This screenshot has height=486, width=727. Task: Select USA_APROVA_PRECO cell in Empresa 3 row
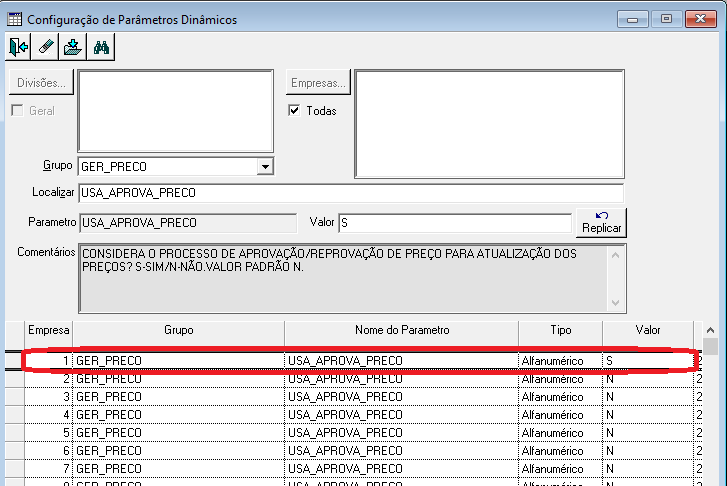pos(402,397)
